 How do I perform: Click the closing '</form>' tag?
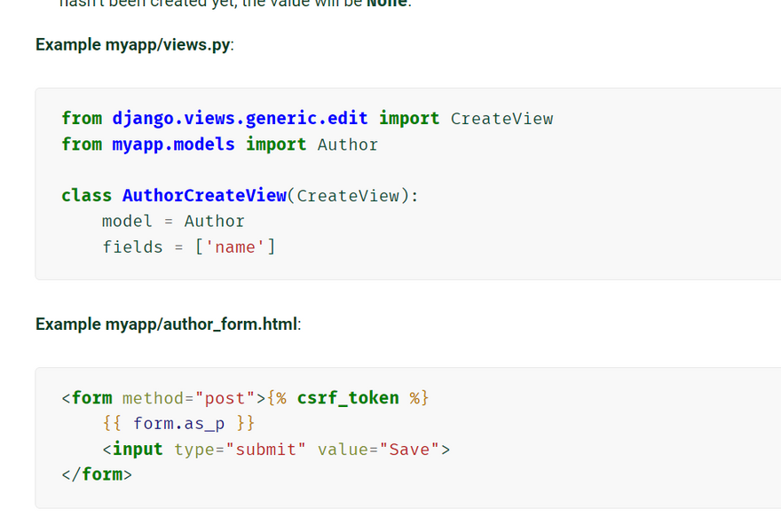point(97,474)
